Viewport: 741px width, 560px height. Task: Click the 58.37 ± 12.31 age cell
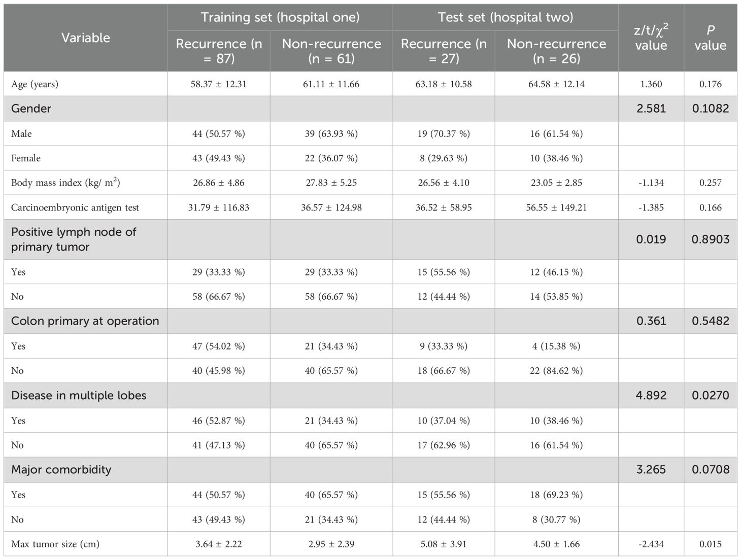219,84
